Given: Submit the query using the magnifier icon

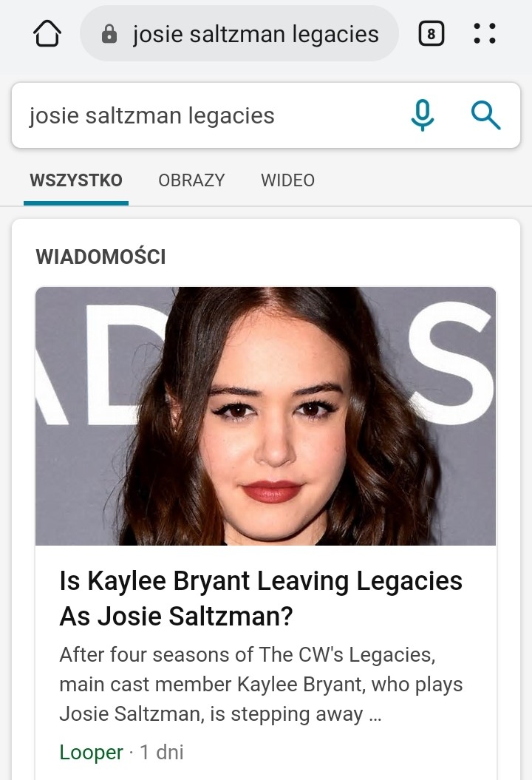Looking at the screenshot, I should click(485, 115).
